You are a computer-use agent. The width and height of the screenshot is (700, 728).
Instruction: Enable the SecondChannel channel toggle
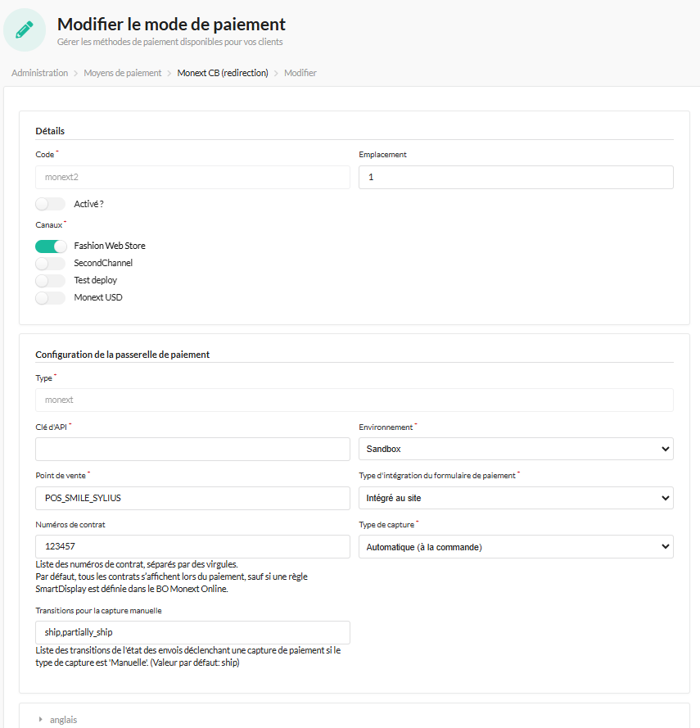51,263
